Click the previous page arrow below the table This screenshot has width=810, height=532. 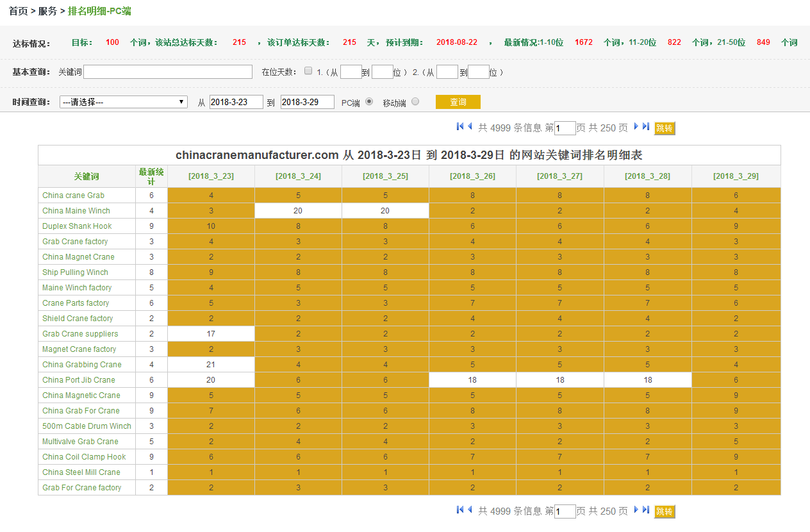(470, 510)
